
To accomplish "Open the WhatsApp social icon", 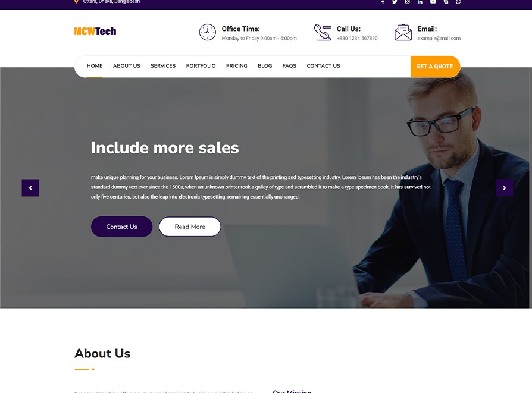I will click(x=458, y=2).
